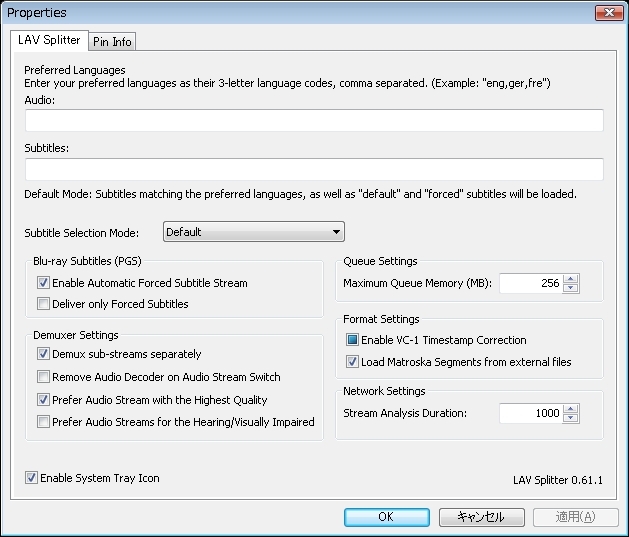Screen dimensions: 629x537
Task: Enable Remove Audio Decoder on Stream Switch
Action: click(x=43, y=377)
